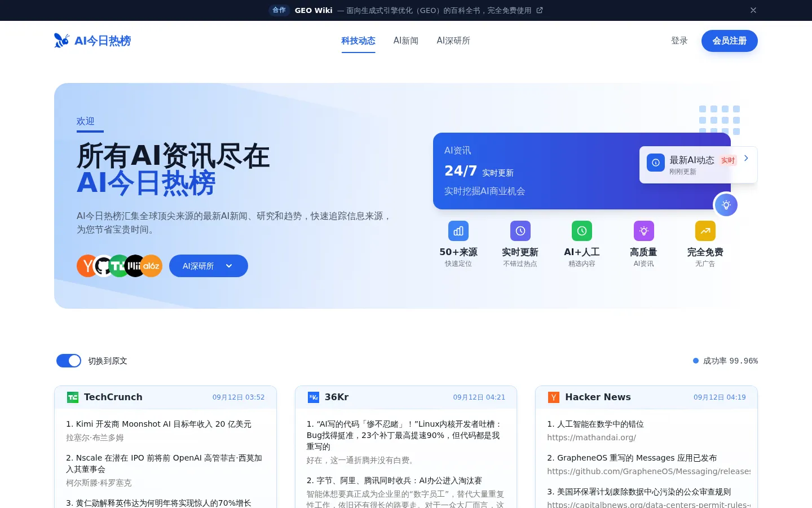Open the AI新闻 tab
Image resolution: width=812 pixels, height=508 pixels.
tap(406, 41)
